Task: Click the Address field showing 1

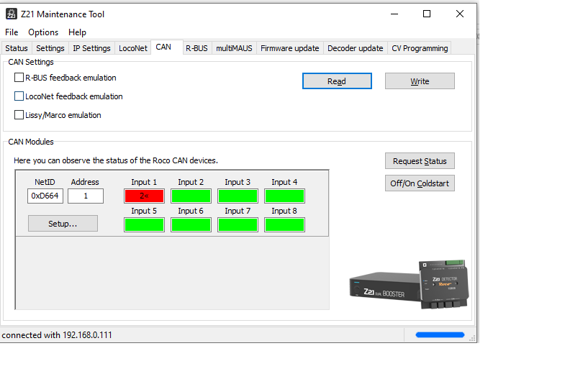Action: 86,196
